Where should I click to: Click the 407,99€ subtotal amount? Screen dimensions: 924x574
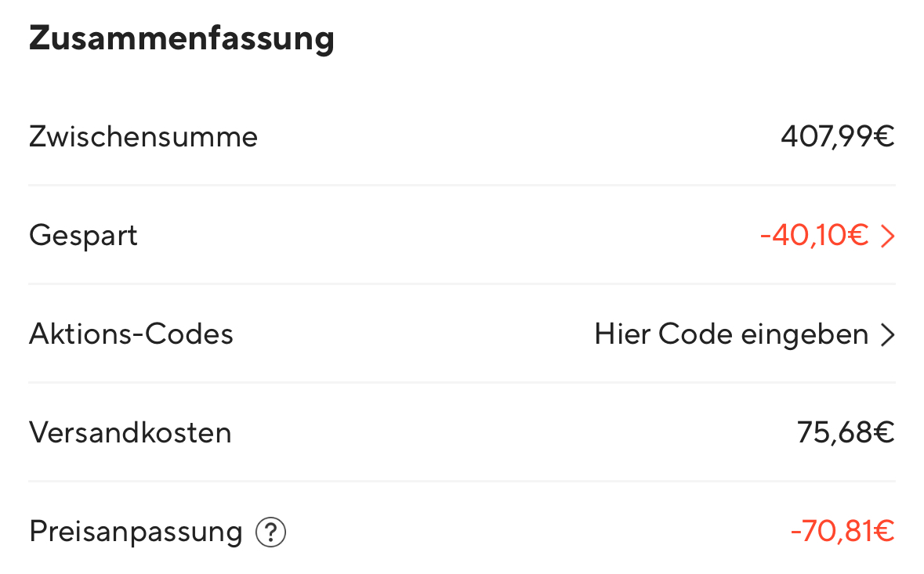(837, 137)
